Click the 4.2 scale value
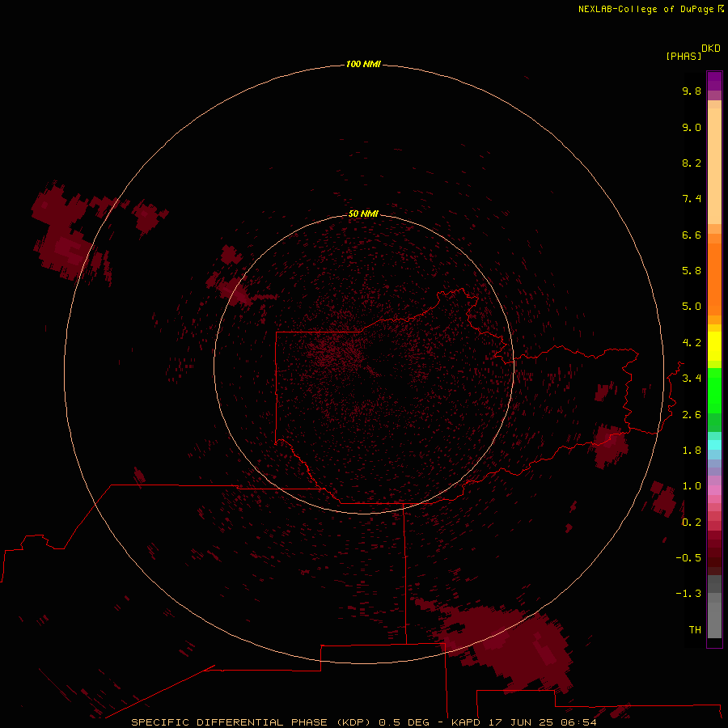 coord(692,343)
